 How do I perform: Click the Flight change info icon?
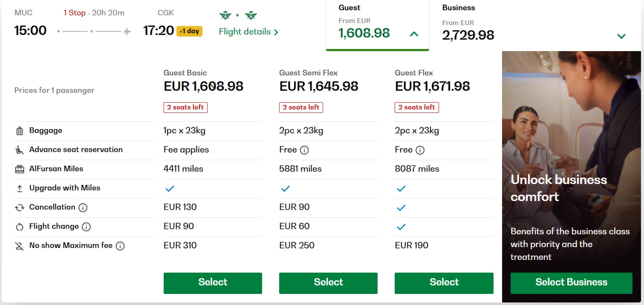pos(86,227)
